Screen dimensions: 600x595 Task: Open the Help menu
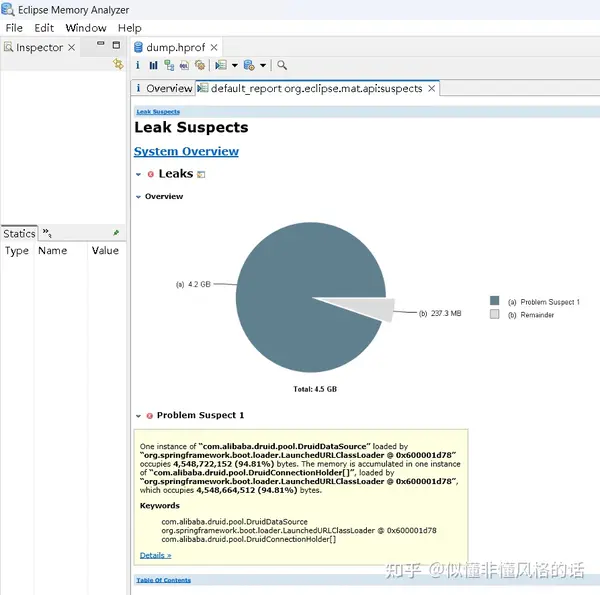point(130,28)
